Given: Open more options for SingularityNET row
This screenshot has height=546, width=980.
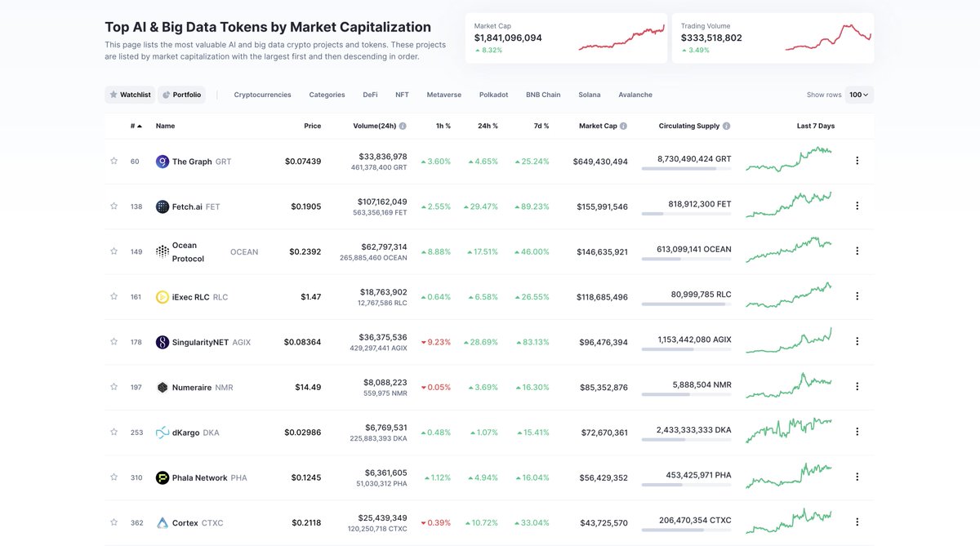Looking at the screenshot, I should tap(857, 341).
